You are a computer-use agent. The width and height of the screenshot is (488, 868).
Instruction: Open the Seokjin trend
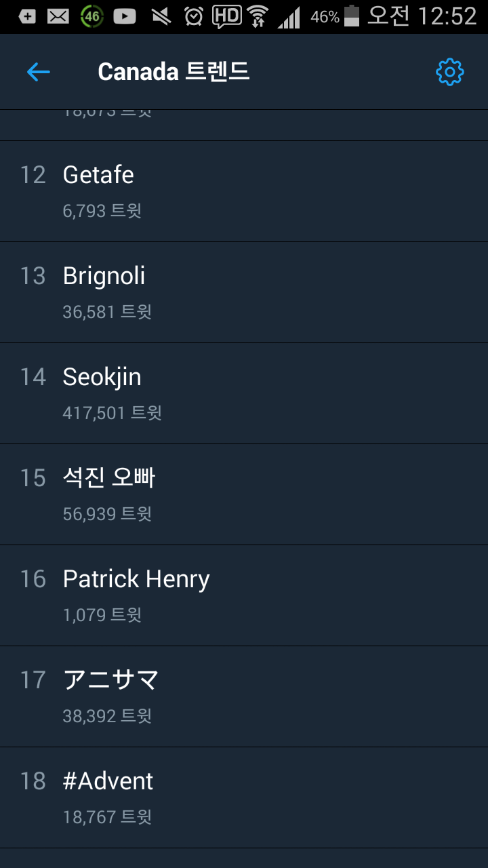coord(102,377)
